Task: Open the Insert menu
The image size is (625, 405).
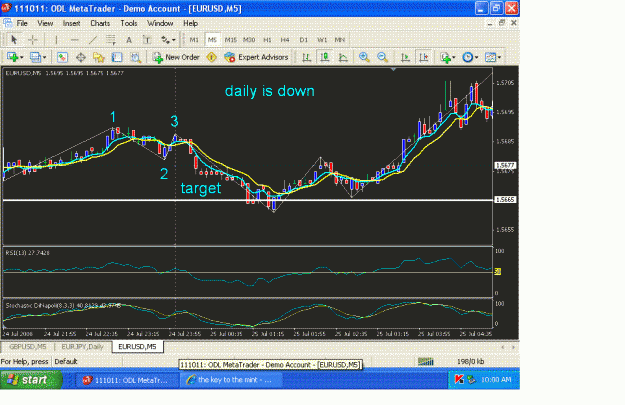Action: [71, 24]
